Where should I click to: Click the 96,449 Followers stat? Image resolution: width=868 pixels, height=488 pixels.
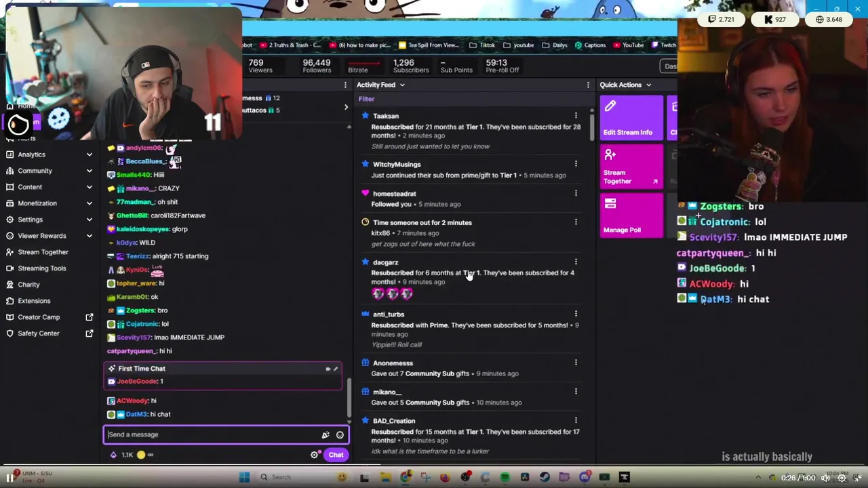click(317, 66)
